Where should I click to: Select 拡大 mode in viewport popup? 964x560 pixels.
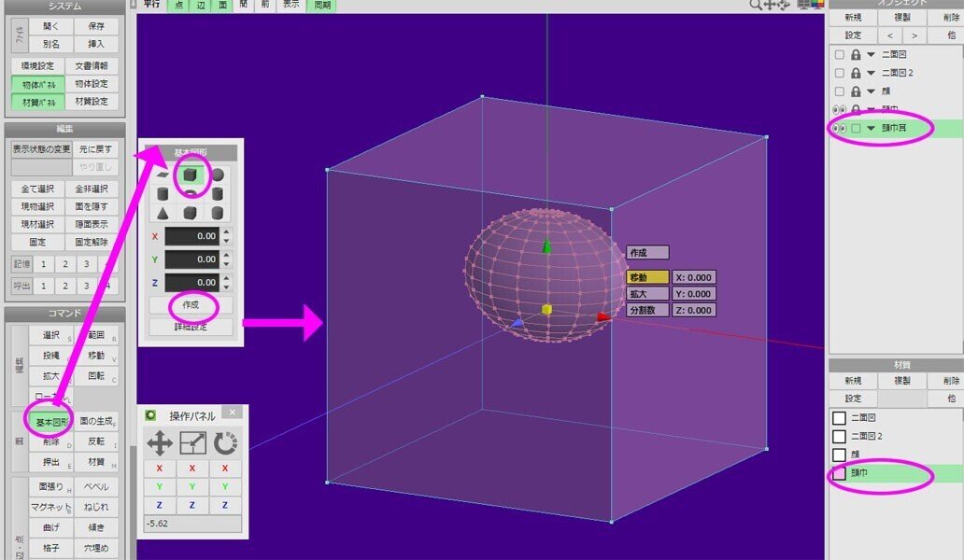click(x=647, y=294)
